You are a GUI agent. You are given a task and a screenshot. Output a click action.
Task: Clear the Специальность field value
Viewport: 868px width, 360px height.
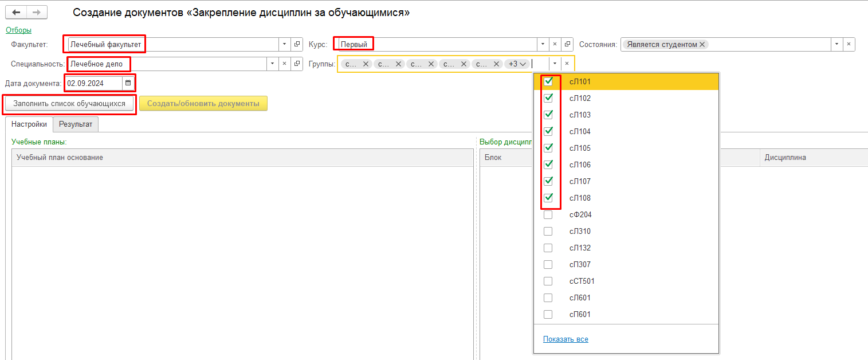284,64
